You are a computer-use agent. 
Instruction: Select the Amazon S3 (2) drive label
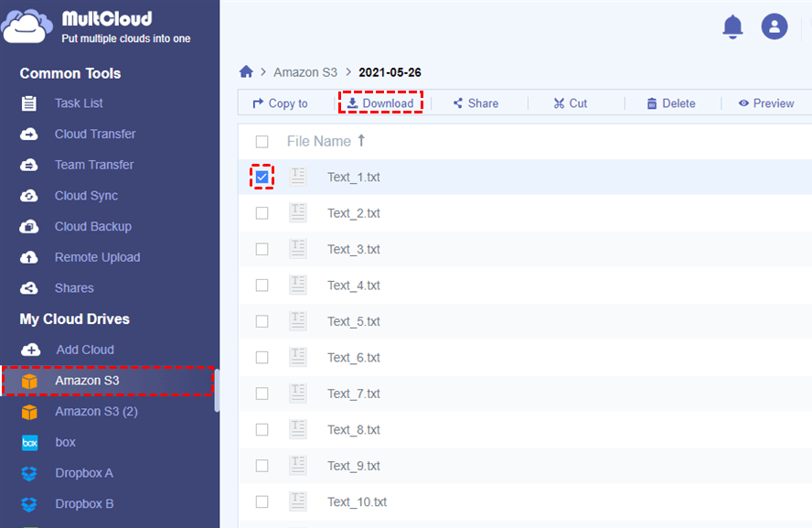[x=96, y=412]
